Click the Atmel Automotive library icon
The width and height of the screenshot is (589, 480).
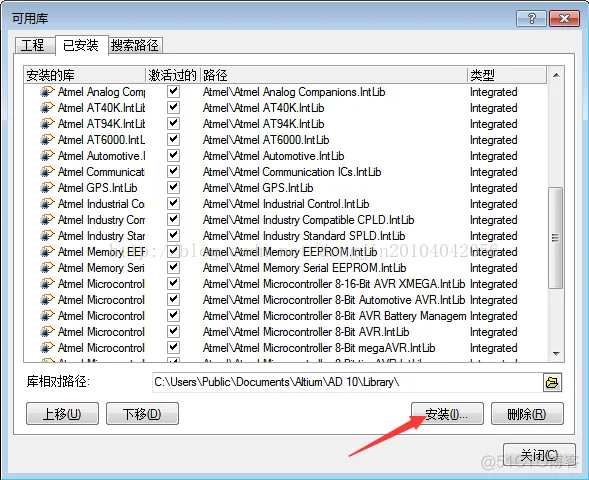47,155
